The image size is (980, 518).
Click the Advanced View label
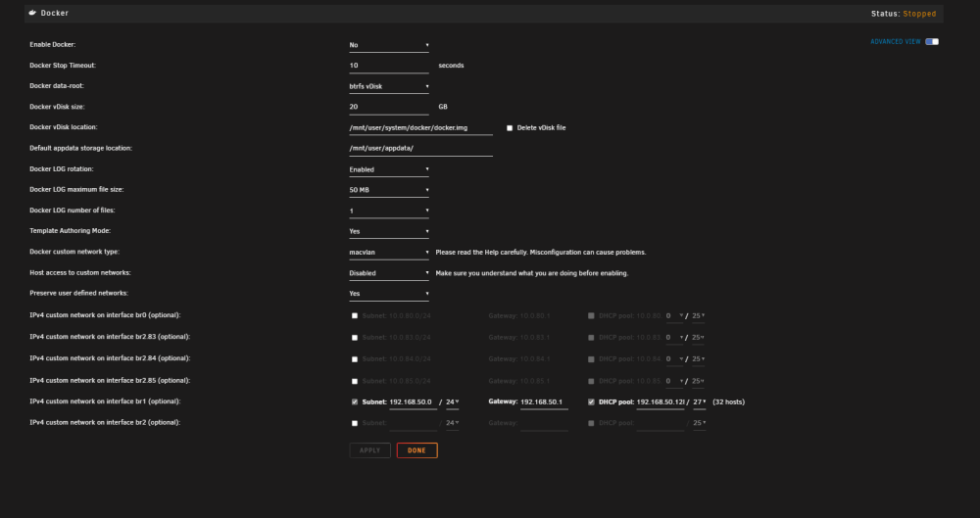click(895, 42)
